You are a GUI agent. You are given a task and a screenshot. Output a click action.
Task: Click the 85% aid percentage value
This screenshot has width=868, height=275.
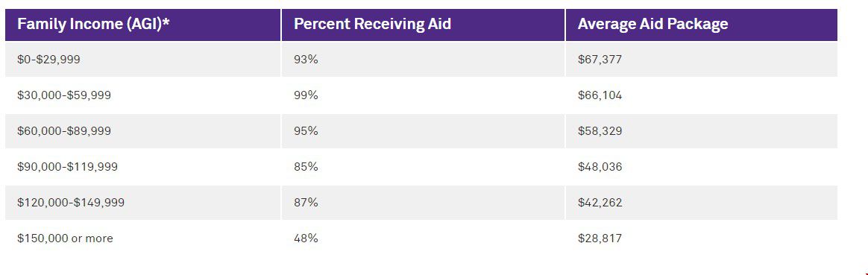(306, 166)
